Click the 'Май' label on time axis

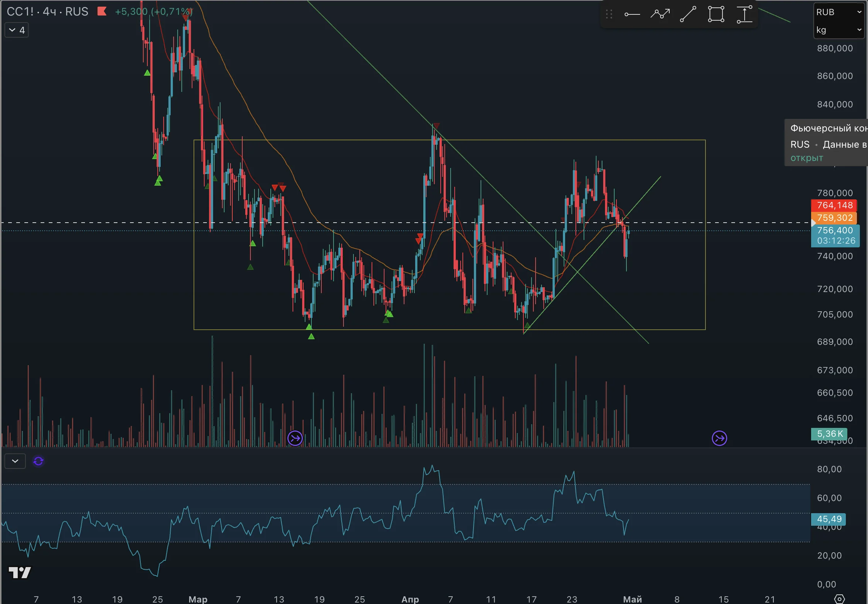(632, 600)
